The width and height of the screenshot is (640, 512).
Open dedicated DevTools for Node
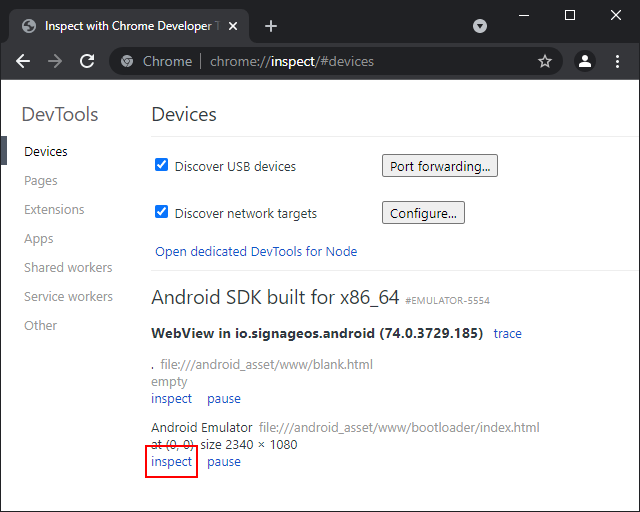(256, 252)
